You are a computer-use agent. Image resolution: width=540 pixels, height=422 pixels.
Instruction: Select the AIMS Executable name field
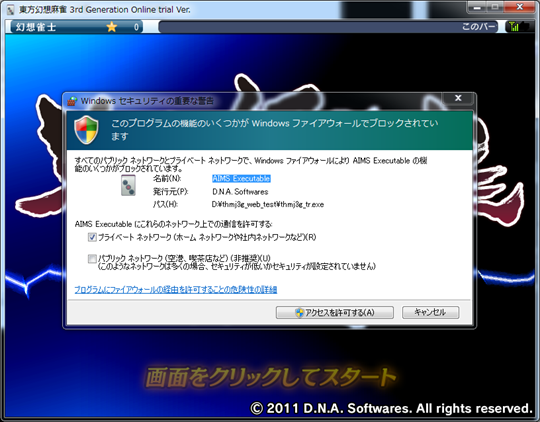(x=241, y=178)
